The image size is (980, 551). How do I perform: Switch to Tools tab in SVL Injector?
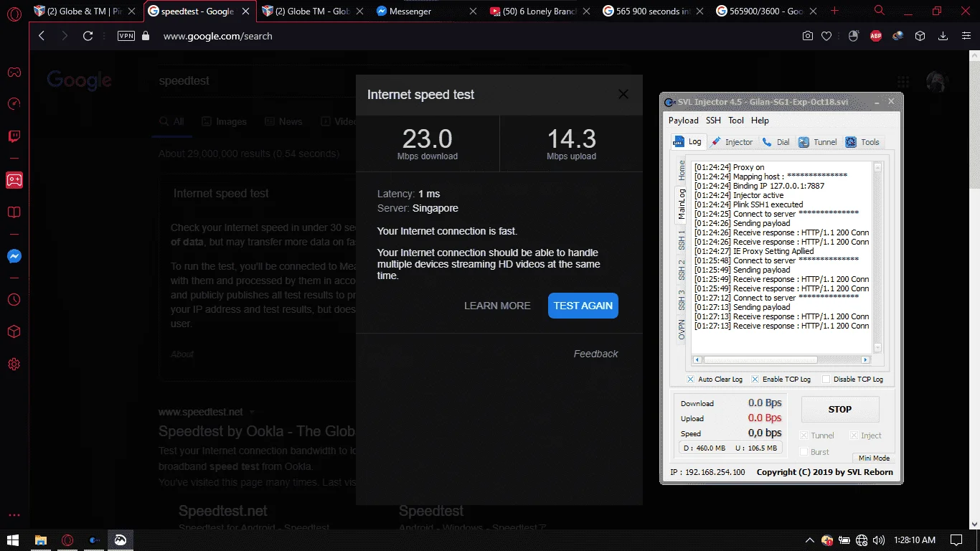click(x=862, y=142)
